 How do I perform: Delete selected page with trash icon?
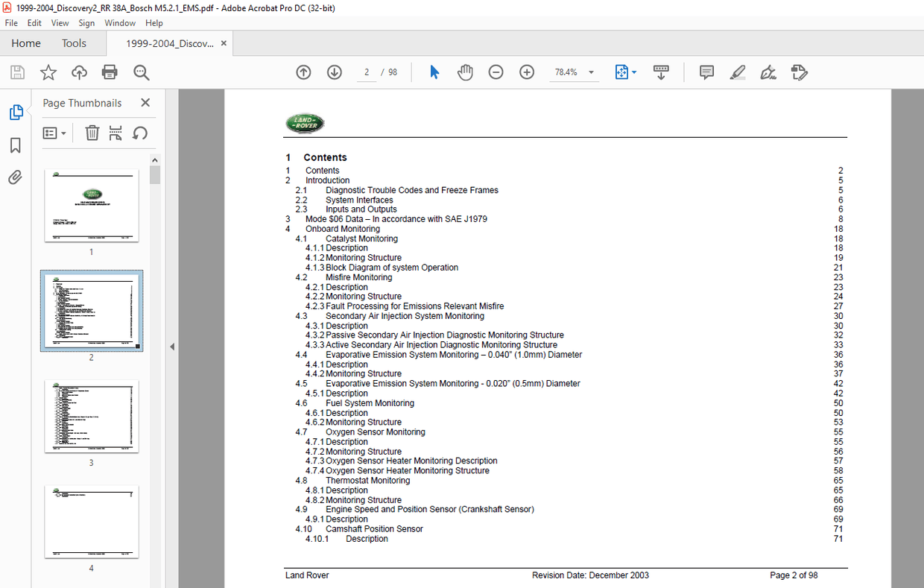tap(92, 133)
